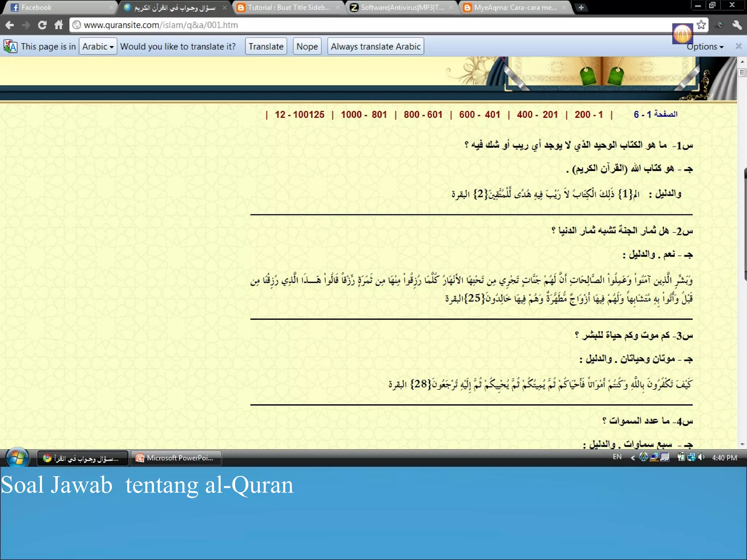Show hidden tray icons arrow
The height and width of the screenshot is (560, 747).
coord(633,458)
